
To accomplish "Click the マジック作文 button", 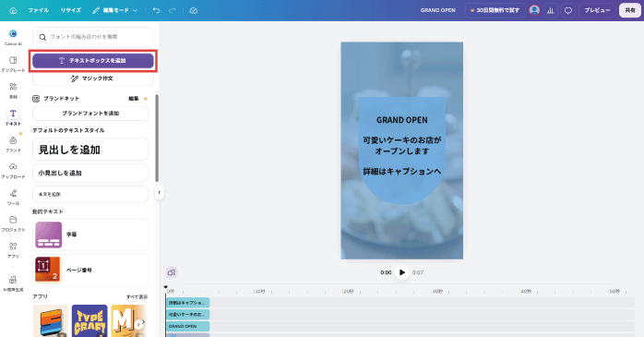I will click(x=93, y=78).
